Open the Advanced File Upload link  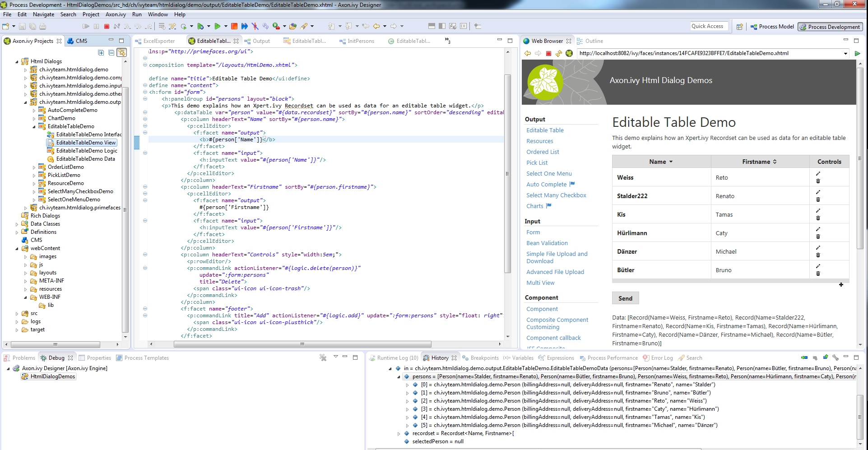pos(555,272)
